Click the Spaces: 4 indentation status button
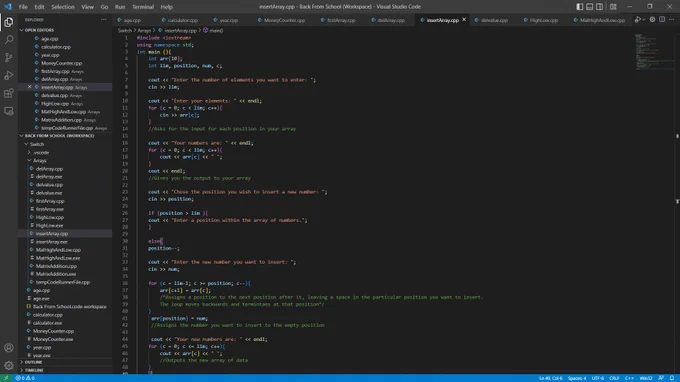The width and height of the screenshot is (680, 382). click(x=577, y=378)
